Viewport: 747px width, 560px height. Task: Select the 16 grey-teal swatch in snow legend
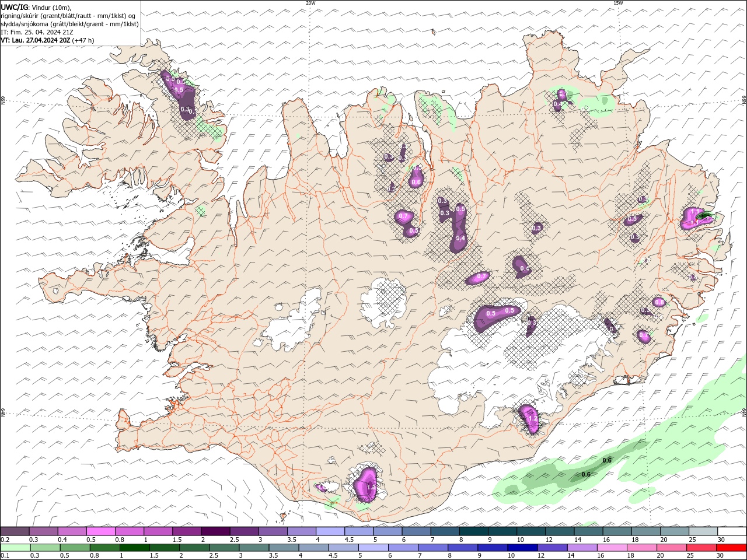617,531
